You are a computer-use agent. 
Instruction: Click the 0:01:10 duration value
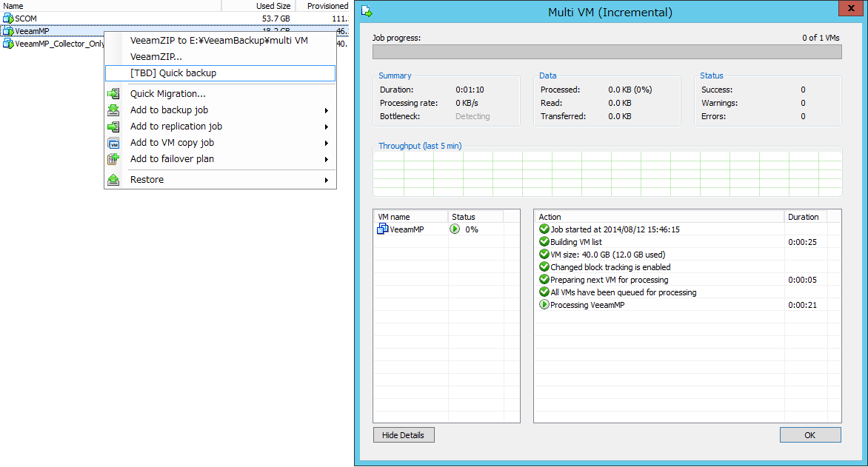tap(470, 90)
